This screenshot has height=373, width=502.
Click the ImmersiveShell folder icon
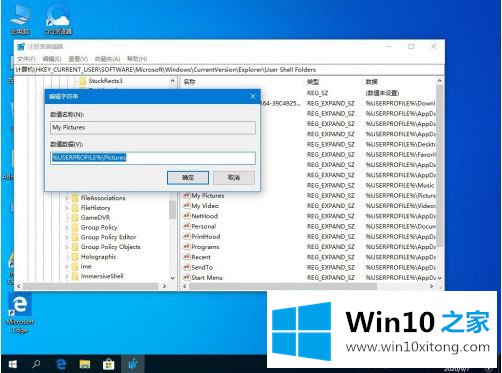75,276
